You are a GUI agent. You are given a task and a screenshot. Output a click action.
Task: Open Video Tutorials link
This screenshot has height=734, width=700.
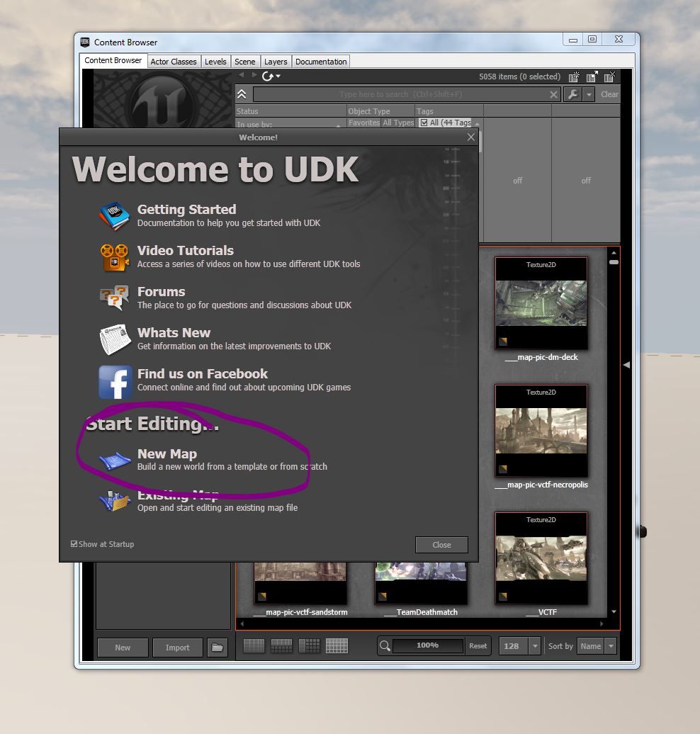(186, 250)
